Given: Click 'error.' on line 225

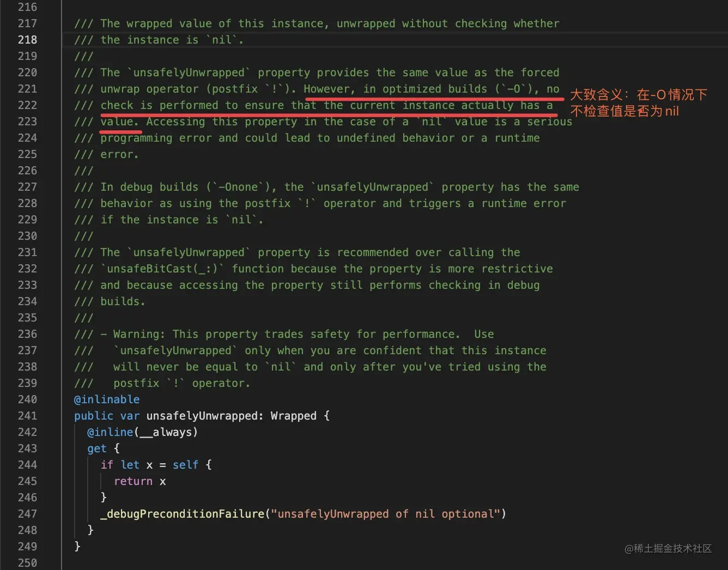Looking at the screenshot, I should (x=119, y=154).
